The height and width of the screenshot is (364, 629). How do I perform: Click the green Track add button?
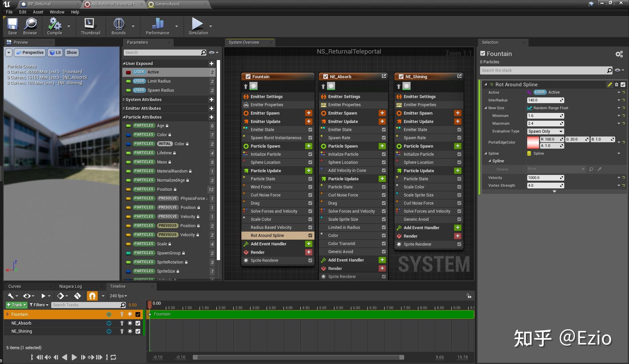pyautogui.click(x=16, y=305)
